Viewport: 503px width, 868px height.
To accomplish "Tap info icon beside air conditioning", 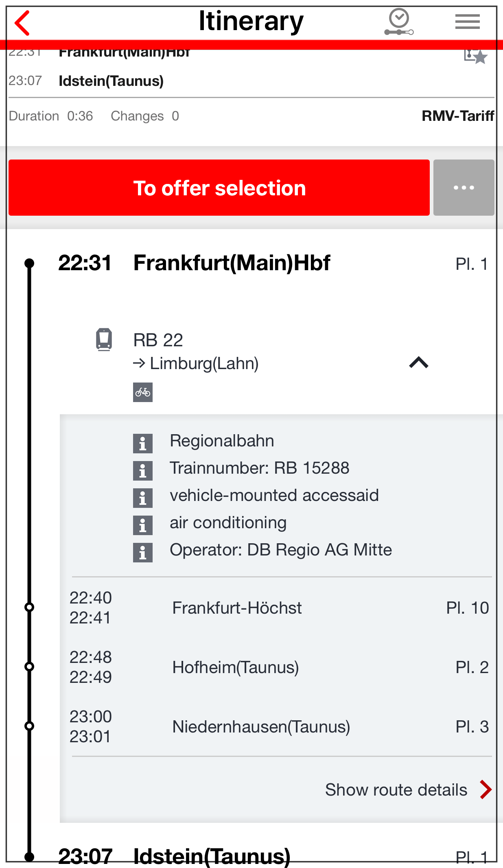I will point(143,525).
